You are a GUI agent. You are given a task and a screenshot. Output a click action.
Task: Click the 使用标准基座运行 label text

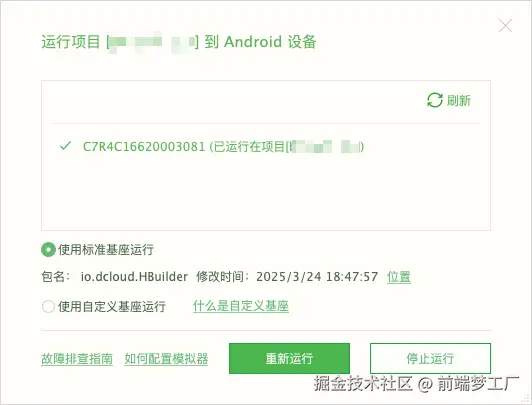[x=106, y=250]
